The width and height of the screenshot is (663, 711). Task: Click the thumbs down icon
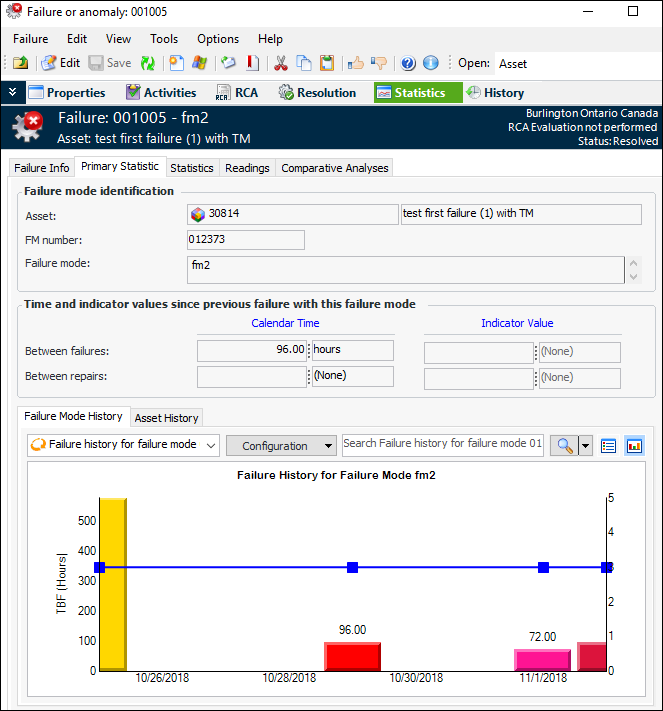point(379,63)
